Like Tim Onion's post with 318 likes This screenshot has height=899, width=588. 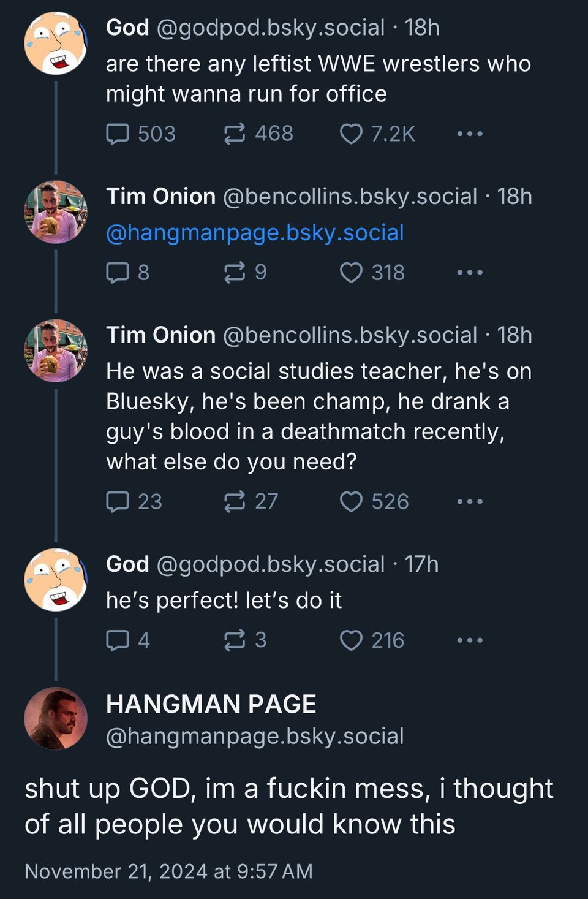[351, 273]
